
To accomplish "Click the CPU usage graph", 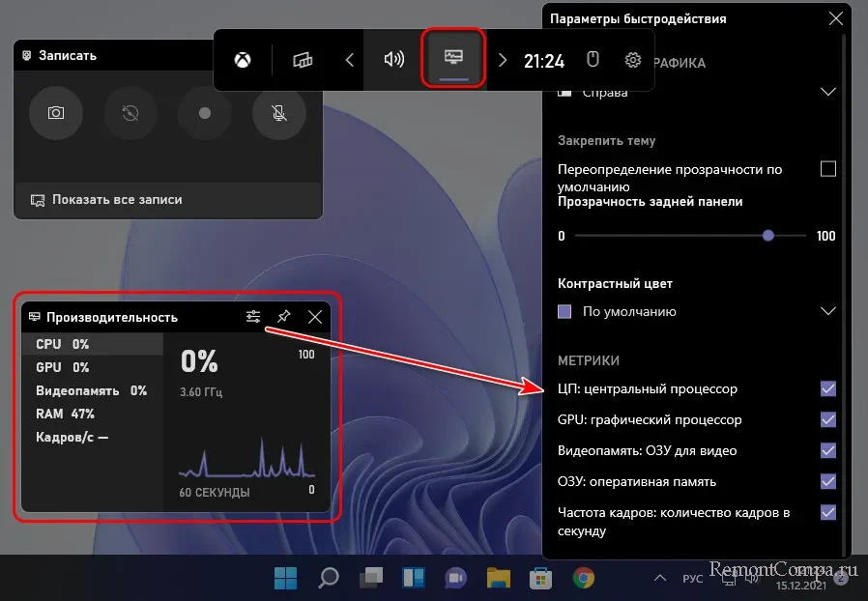I will click(x=246, y=458).
